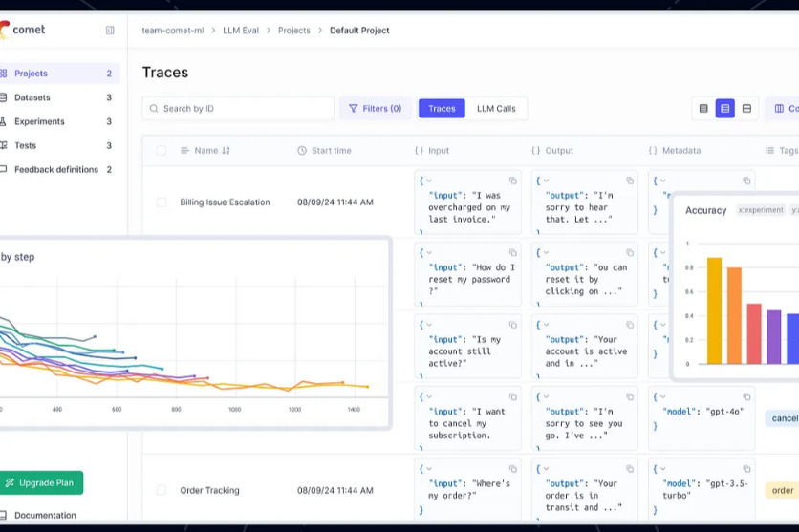Go to Projects breadcrumb
The width and height of the screenshot is (799, 532).
point(294,30)
